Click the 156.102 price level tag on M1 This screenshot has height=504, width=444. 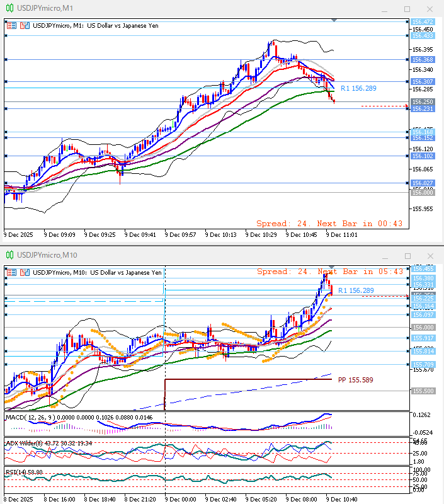tap(423, 156)
